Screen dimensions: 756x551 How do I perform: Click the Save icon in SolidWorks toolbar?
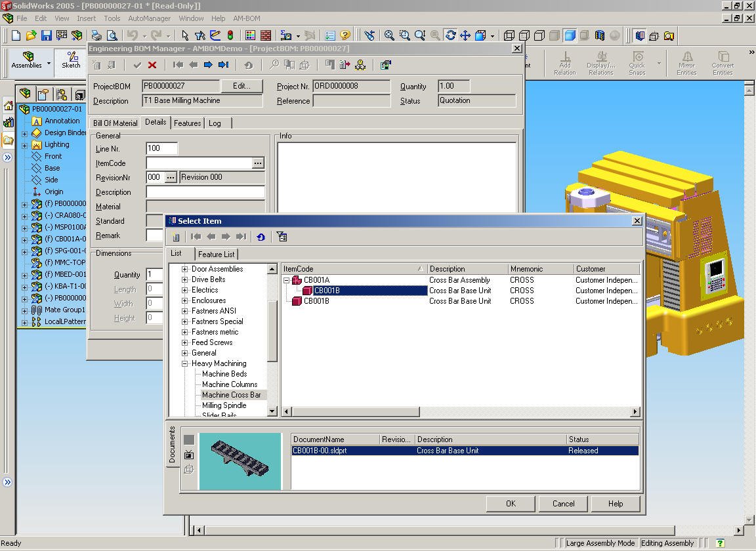(x=47, y=35)
